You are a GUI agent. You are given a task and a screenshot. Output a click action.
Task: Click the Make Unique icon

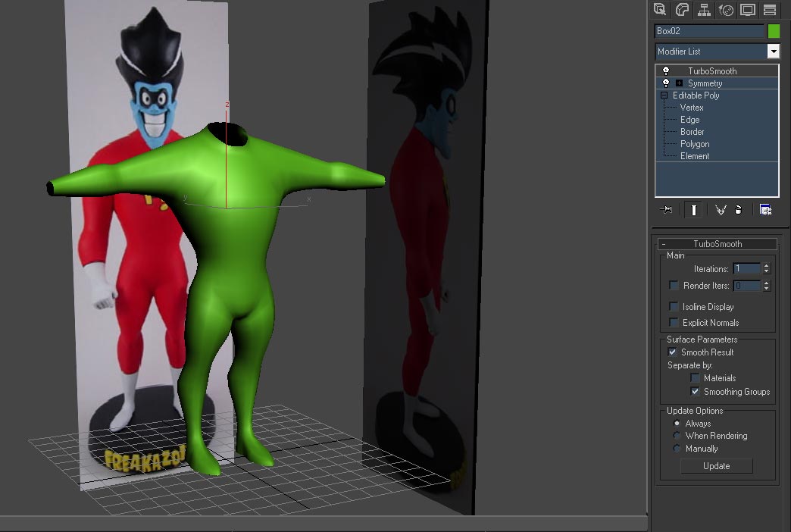click(721, 210)
